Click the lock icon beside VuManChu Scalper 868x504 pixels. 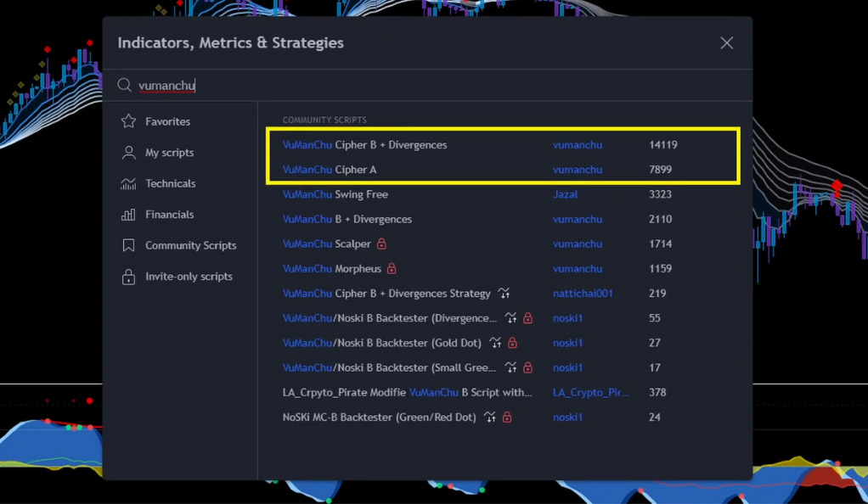[x=381, y=244]
